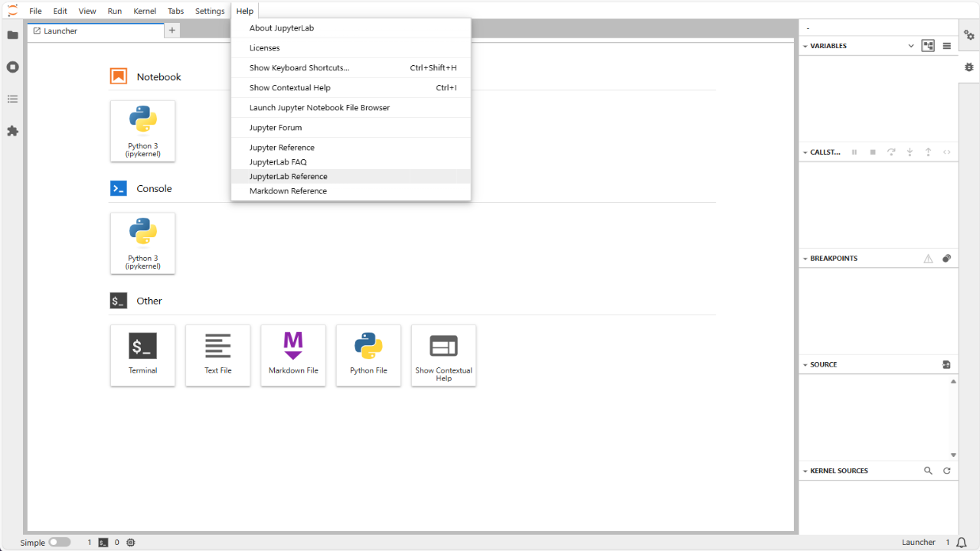980x551 pixels.
Task: Launch Python 3 console card
Action: click(143, 243)
